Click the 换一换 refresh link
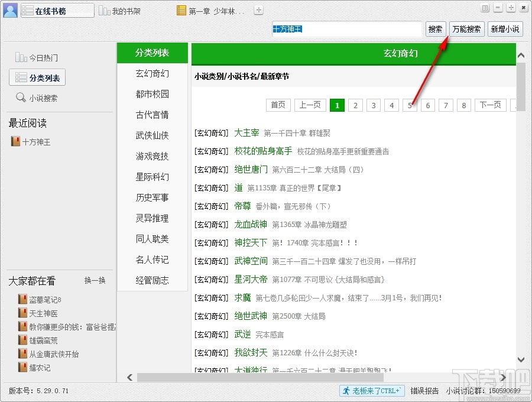This screenshot has width=532, height=402. (x=95, y=281)
